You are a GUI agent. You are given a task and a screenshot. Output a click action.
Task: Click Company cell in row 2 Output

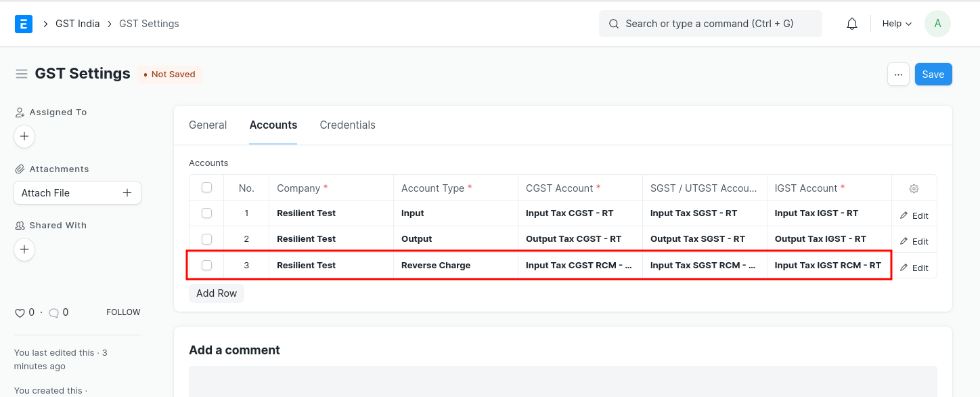[331, 238]
